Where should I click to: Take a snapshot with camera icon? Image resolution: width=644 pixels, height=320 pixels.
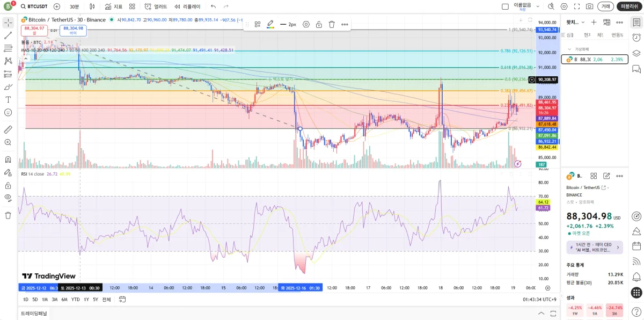point(590,6)
